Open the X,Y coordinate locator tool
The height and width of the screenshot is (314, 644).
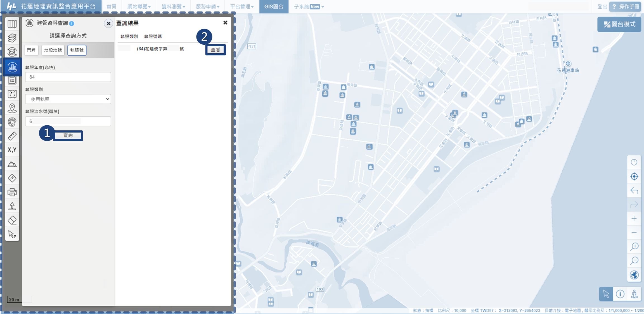tap(12, 150)
